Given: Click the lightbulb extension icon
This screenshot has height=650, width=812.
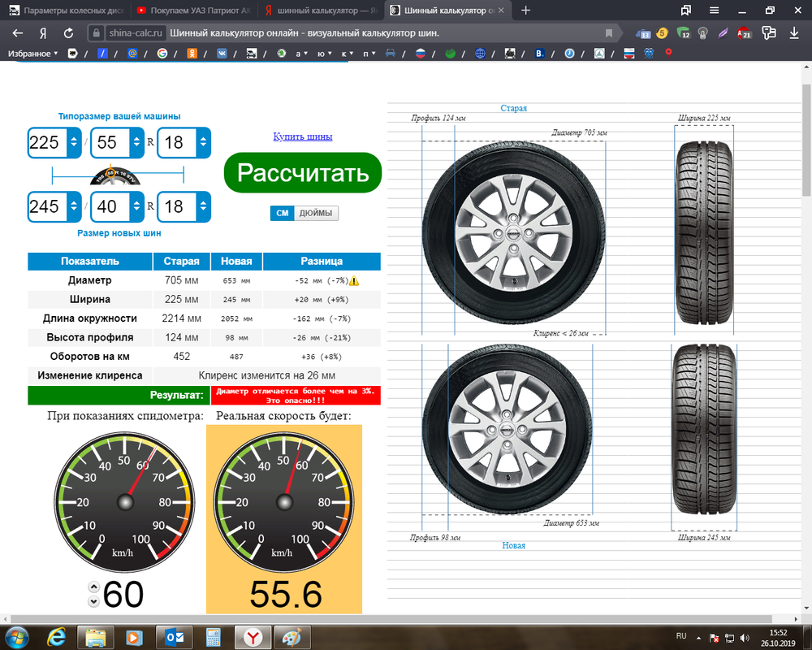Looking at the screenshot, I should (702, 33).
